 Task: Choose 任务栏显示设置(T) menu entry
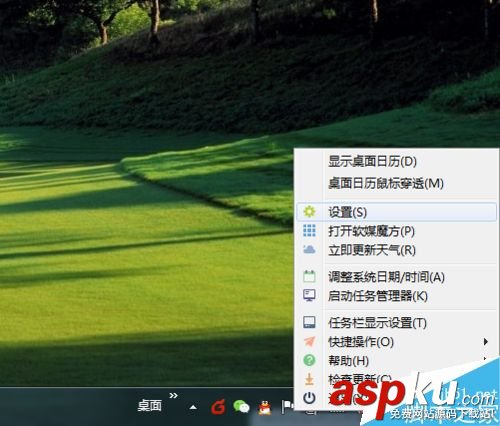pyautogui.click(x=396, y=323)
